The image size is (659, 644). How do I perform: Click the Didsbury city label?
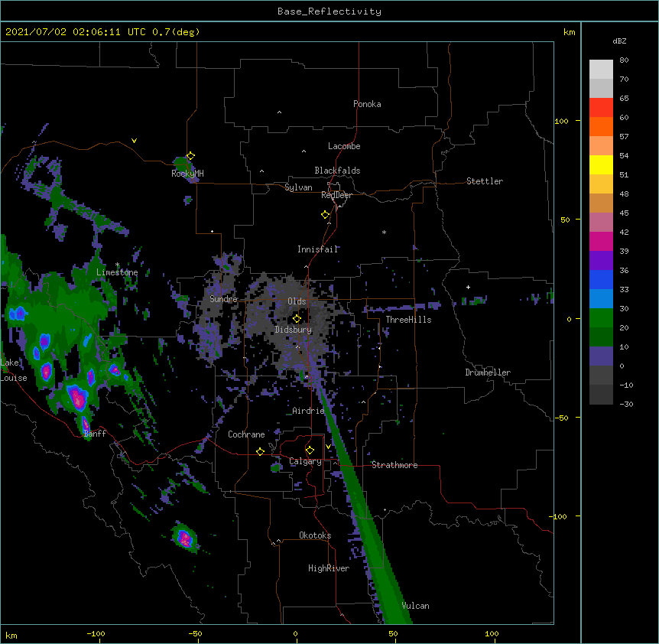[294, 330]
